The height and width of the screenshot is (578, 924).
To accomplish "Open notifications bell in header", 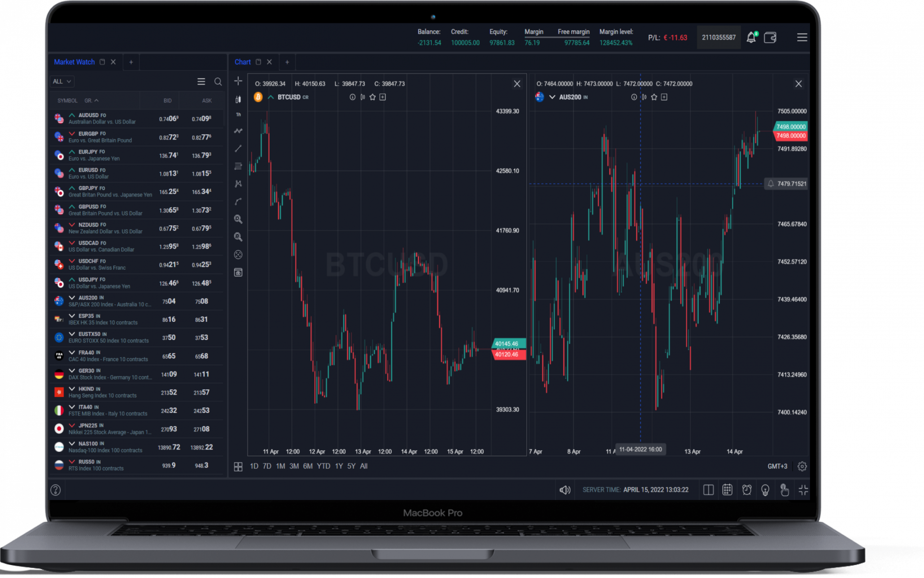I will tap(751, 38).
